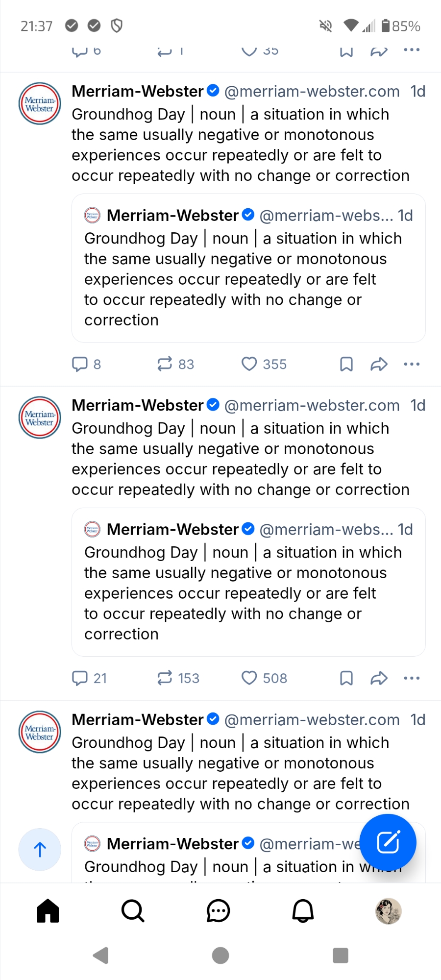Open more options on the topmost partial post
This screenshot has width=441, height=980.
click(x=412, y=50)
